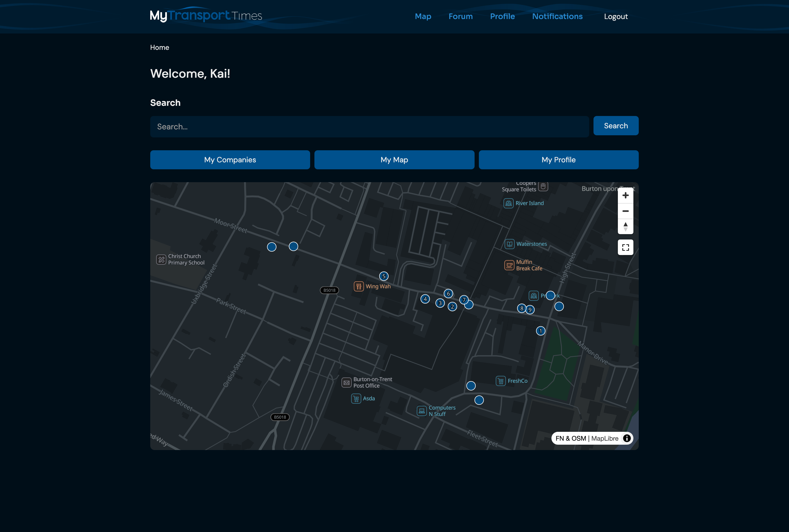Screen dimensions: 789x532
Task: Select map stop marker numbered 5
Action: pos(384,276)
